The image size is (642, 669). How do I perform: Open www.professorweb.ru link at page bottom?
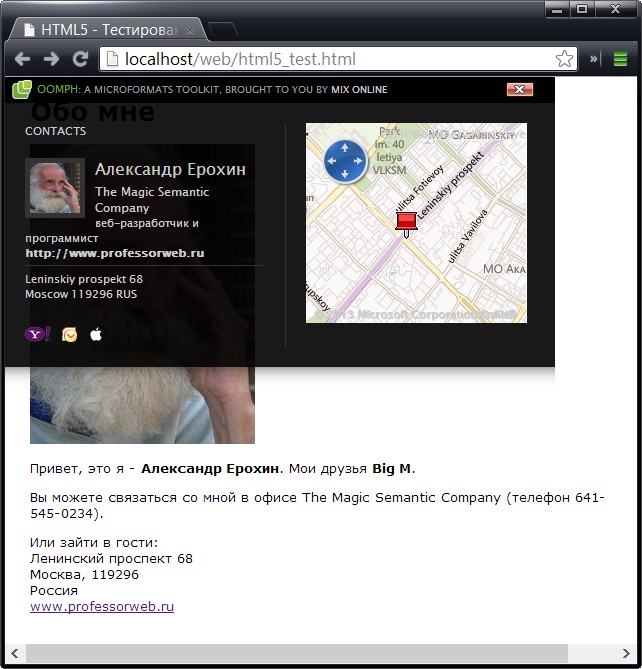(x=102, y=606)
